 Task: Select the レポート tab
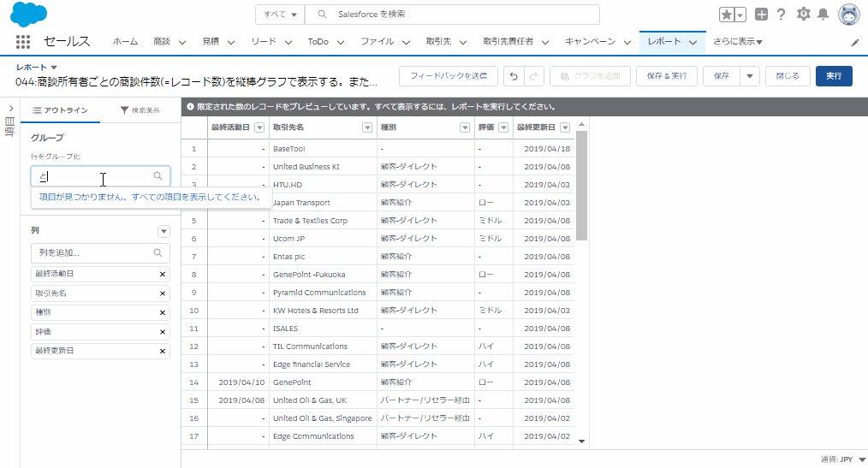(x=665, y=42)
